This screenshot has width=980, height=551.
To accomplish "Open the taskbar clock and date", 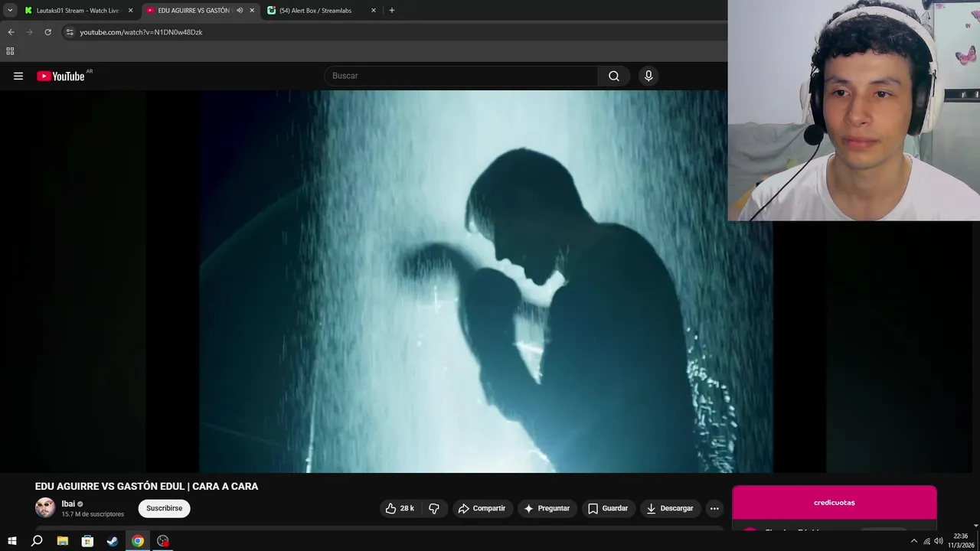I will point(961,541).
